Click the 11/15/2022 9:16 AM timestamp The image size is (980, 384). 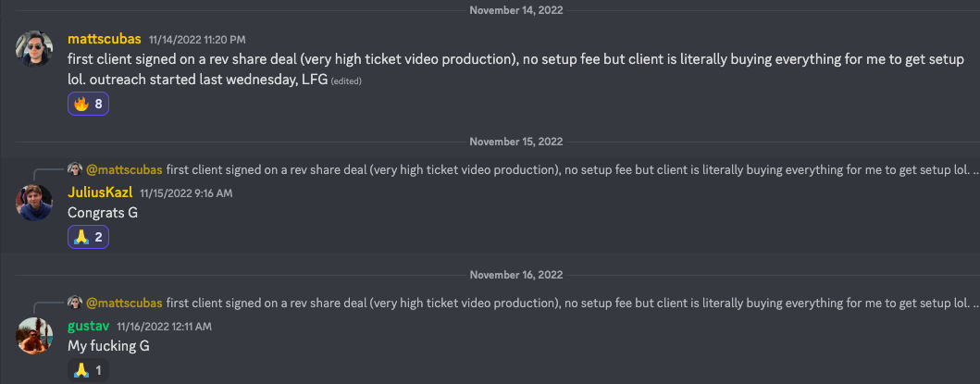tap(186, 194)
